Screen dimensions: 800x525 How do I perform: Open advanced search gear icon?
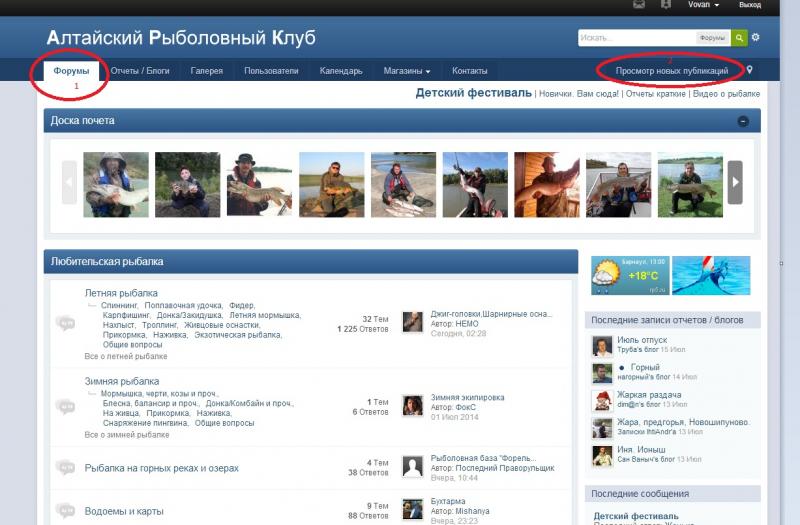tap(756, 38)
